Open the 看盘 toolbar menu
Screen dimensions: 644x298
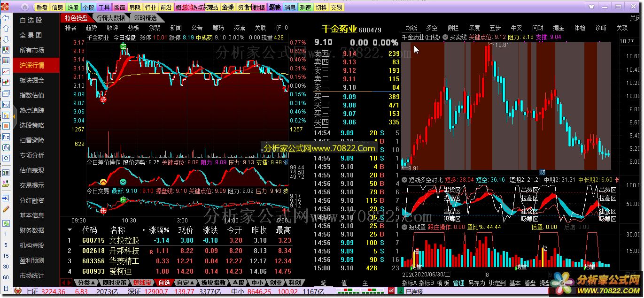tap(42, 8)
